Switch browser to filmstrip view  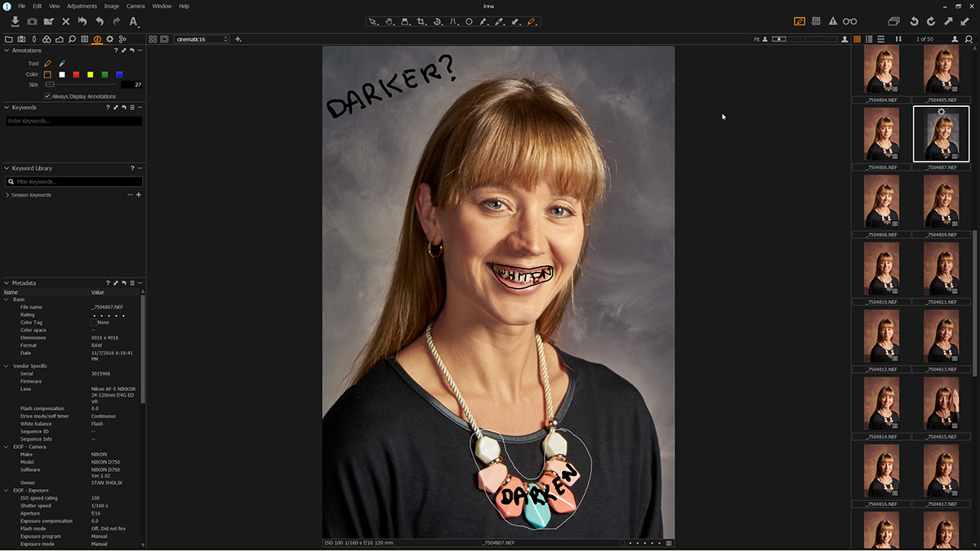pos(881,38)
